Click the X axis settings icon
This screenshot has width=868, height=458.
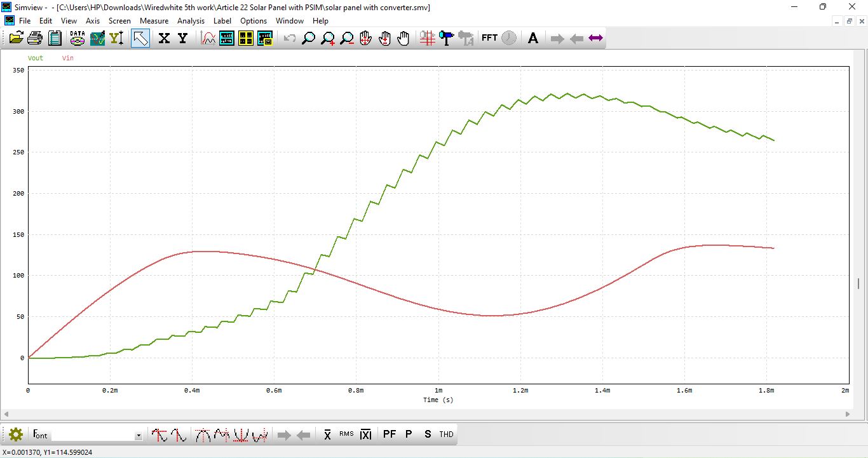click(164, 38)
